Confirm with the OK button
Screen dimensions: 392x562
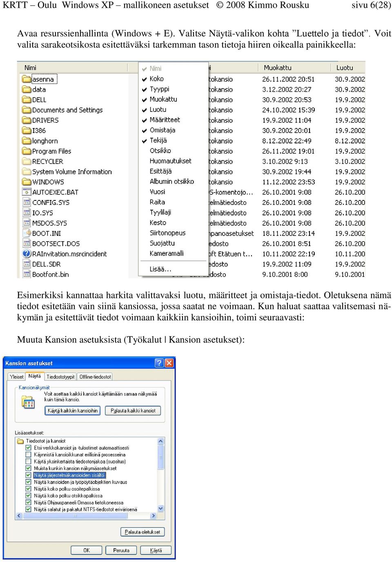(x=87, y=550)
